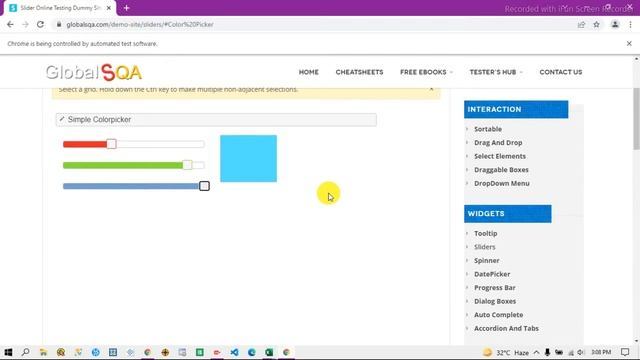Open the Progress Bar widget link
Viewport: 640px width, 360px height.
click(495, 288)
